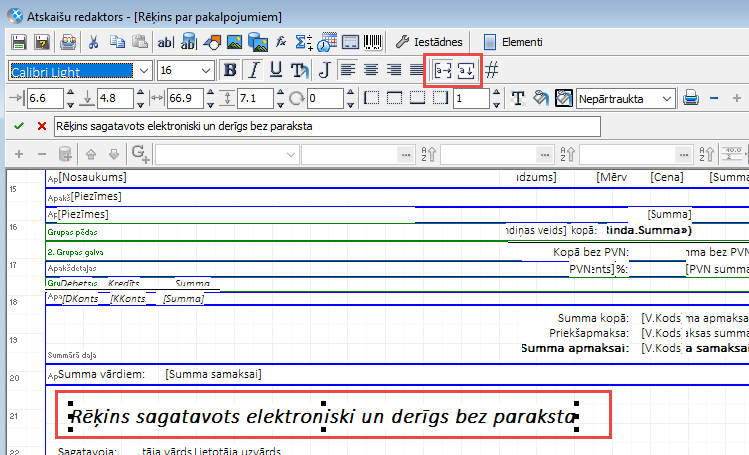Insert a barcode element

(x=373, y=42)
